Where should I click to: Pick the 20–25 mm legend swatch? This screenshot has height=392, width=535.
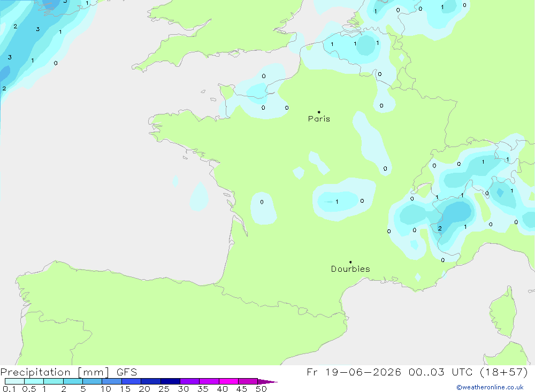click(151, 381)
